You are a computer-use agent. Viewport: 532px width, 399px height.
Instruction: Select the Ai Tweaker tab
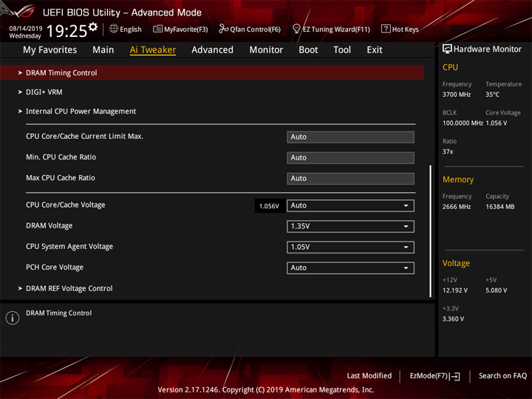[x=153, y=50]
